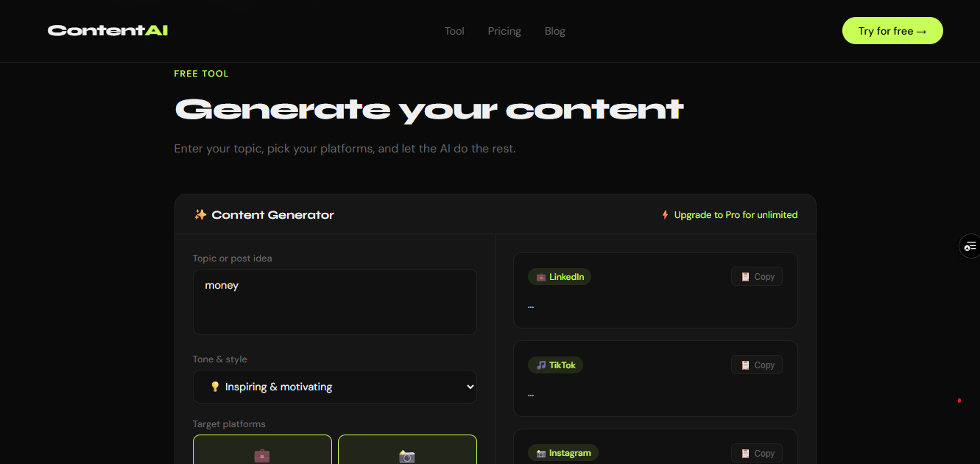
Task: Click the Try for free button
Action: click(x=892, y=31)
